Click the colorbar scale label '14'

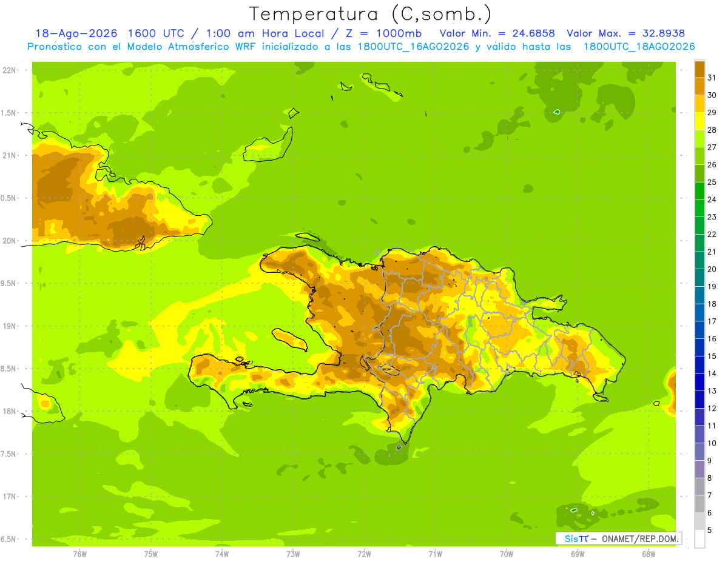[x=712, y=373]
